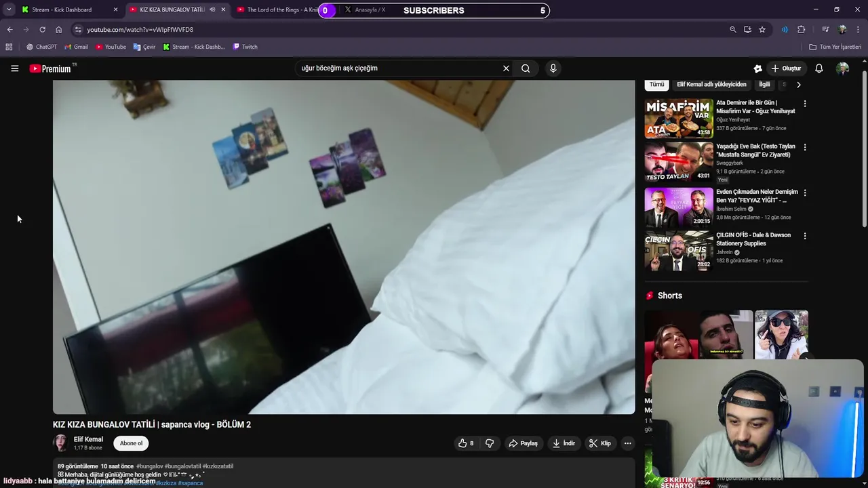Open the Çevir bookmark
The image size is (868, 488).
click(144, 47)
